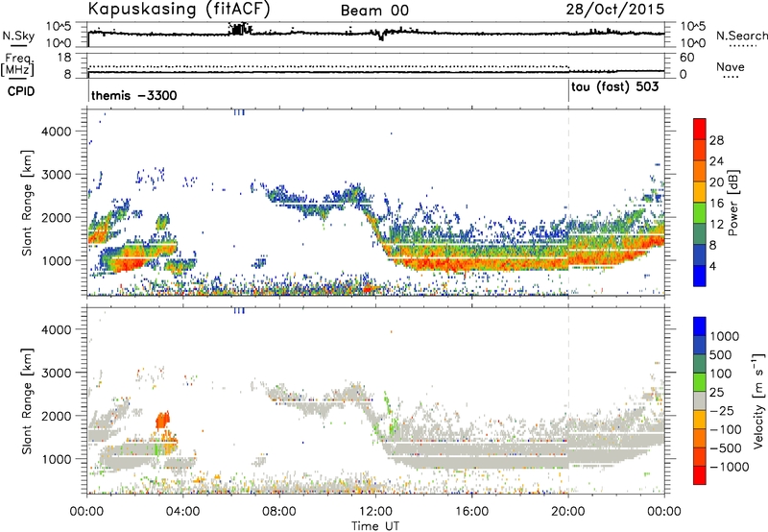Click the 12:00 time tick label
This screenshot has height=532, width=768.
[375, 512]
